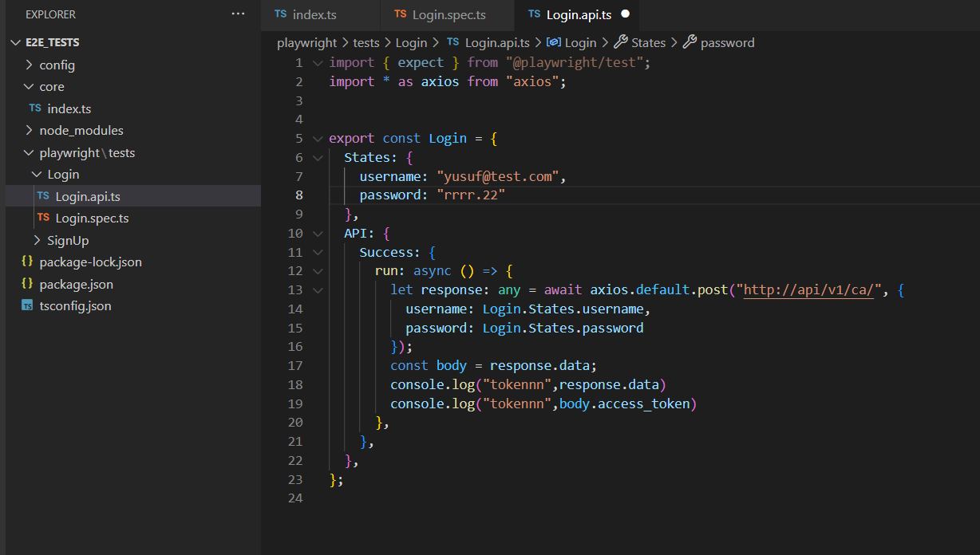
Task: Open package-lock.json file
Action: (x=90, y=262)
